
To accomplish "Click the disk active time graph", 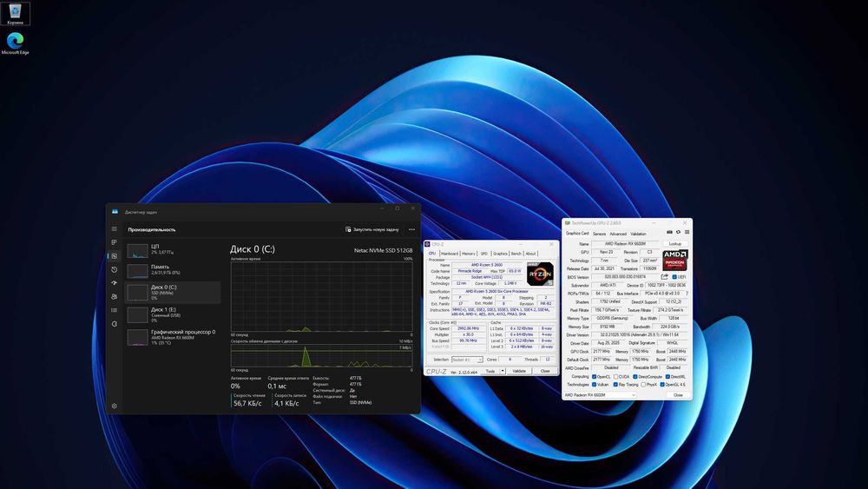I will pos(322,297).
